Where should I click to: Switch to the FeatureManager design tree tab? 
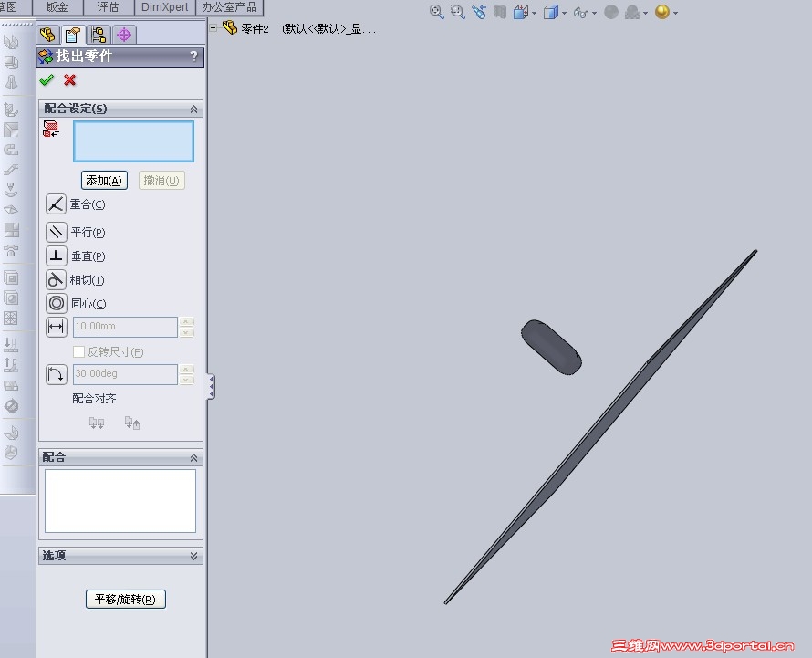(x=47, y=35)
